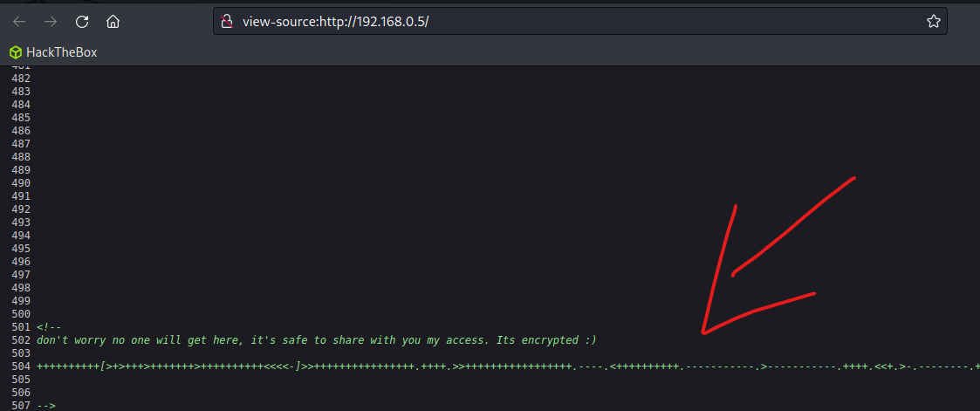Screen dimensions: 980x411
Task: Open the HackTheBox bookmark
Action: click(54, 52)
